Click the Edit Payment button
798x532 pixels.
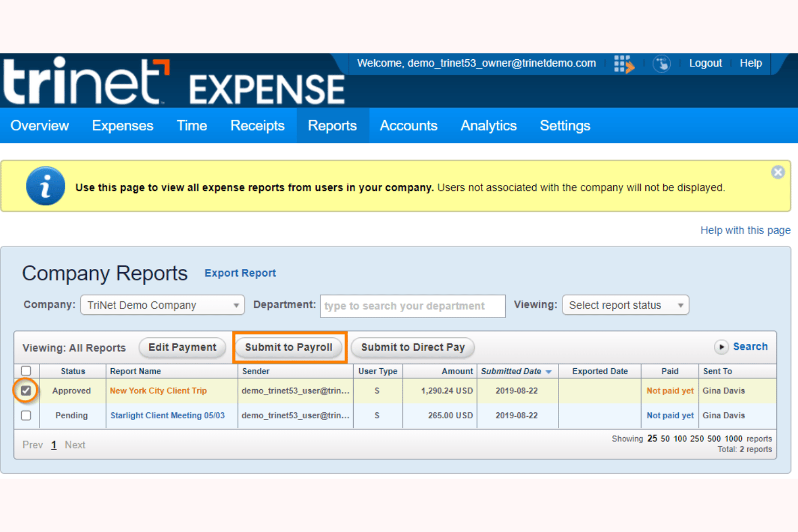tap(182, 348)
